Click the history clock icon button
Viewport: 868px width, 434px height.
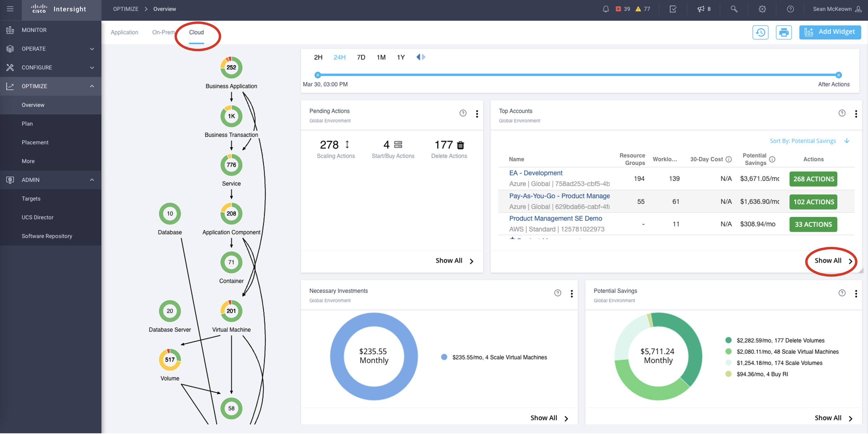tap(760, 32)
